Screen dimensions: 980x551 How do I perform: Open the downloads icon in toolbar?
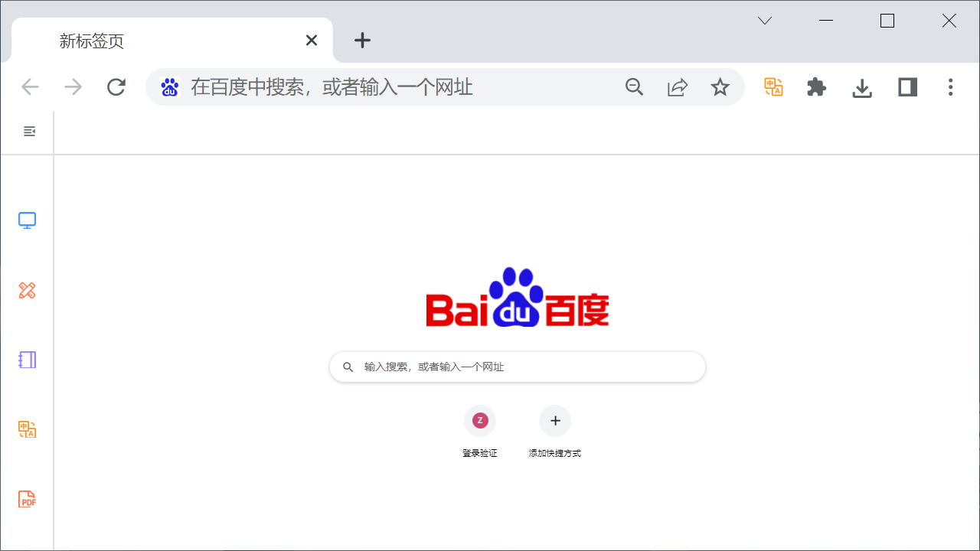point(862,88)
